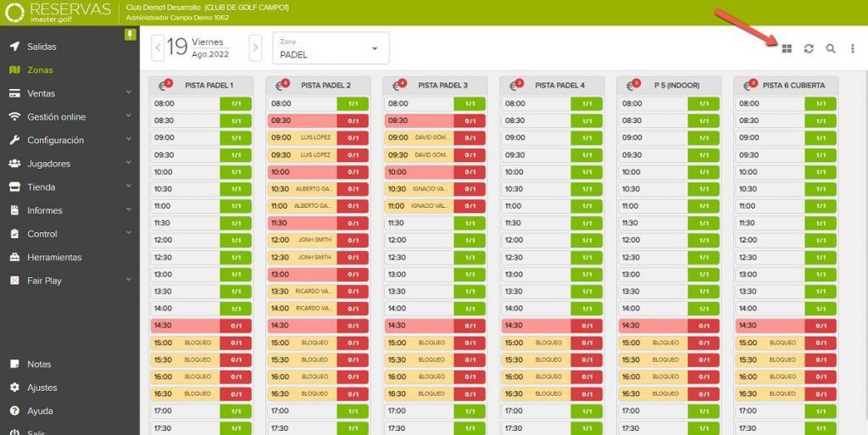Go to next day arrow
This screenshot has height=435, width=868.
[255, 48]
